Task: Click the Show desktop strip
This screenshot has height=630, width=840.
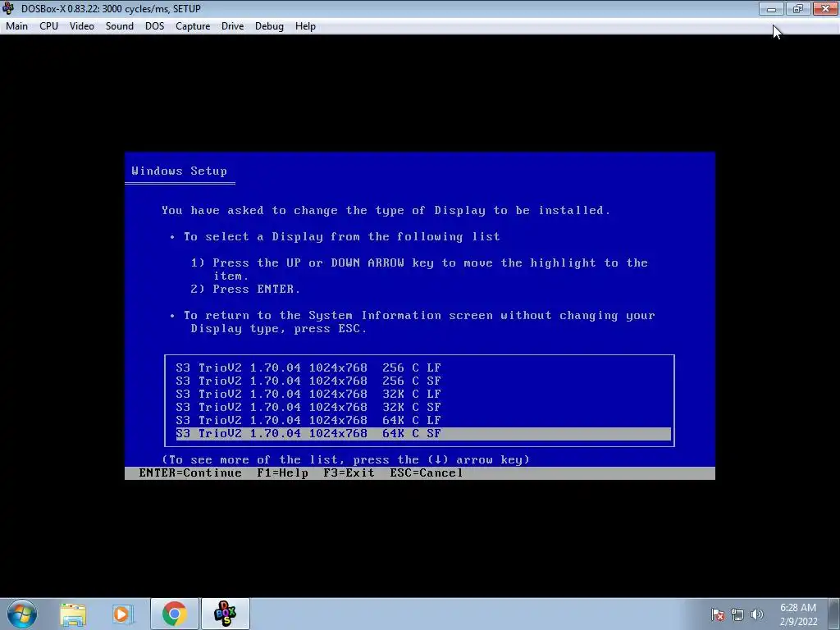Action: (835, 614)
